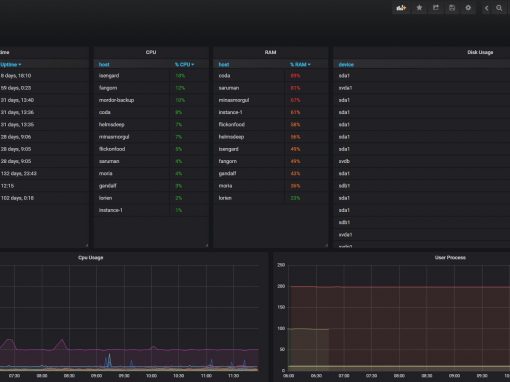The width and height of the screenshot is (510, 382).
Task: Click fangorn host in RAM table
Action: click(x=228, y=161)
